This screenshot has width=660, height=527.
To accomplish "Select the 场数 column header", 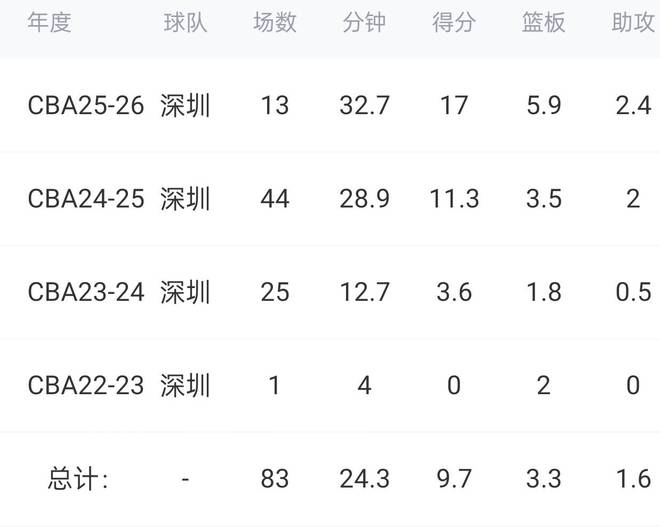I will 274,23.
